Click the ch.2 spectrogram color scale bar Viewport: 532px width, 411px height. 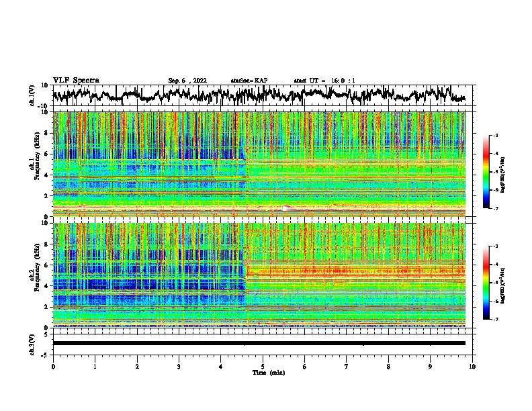tap(486, 283)
